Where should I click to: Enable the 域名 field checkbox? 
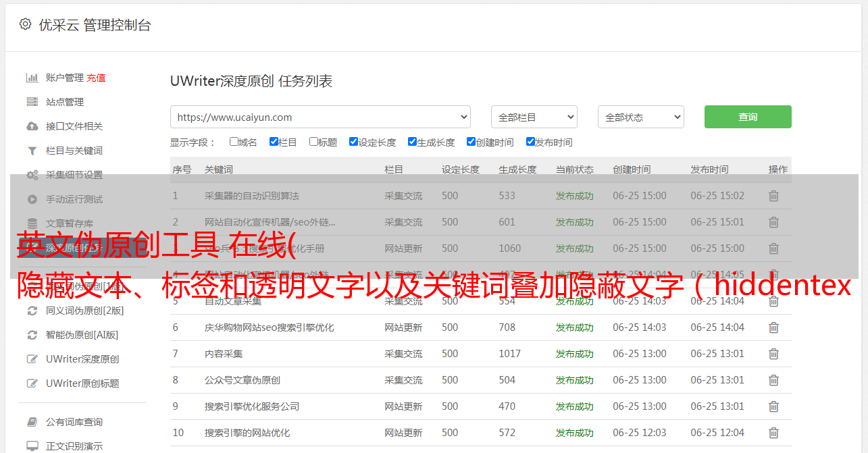(234, 142)
